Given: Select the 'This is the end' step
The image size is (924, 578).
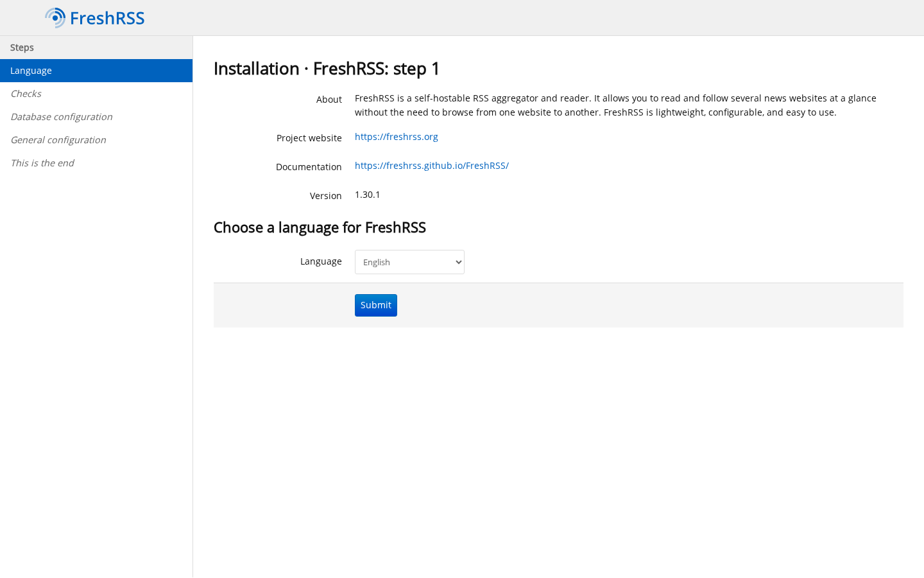Looking at the screenshot, I should pos(96,163).
